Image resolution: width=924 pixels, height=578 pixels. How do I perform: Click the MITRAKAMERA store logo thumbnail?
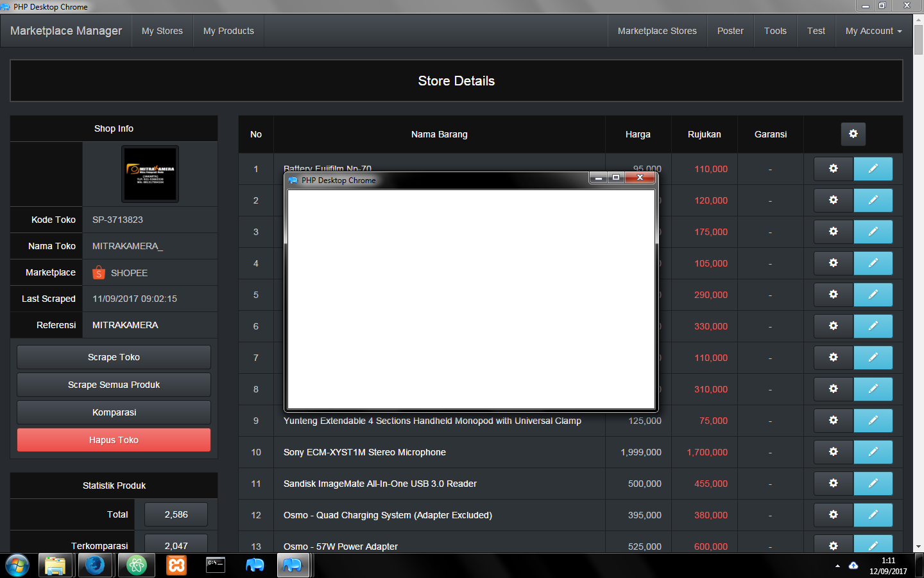point(150,173)
